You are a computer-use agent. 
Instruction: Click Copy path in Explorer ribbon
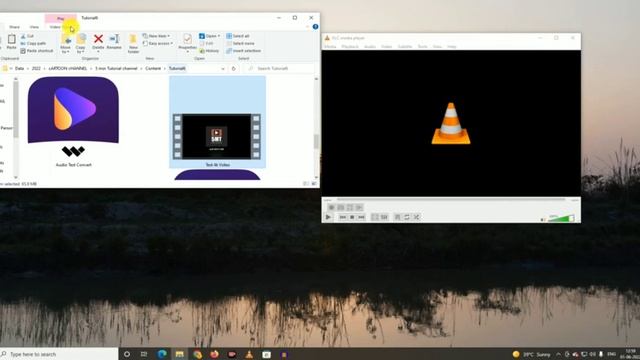click(x=33, y=43)
